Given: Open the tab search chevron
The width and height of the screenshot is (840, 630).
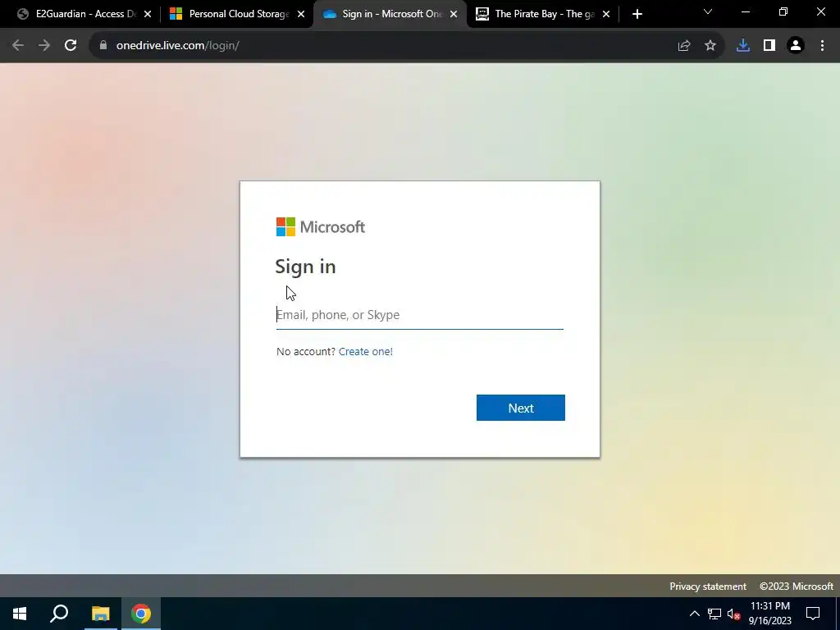Looking at the screenshot, I should 708,11.
